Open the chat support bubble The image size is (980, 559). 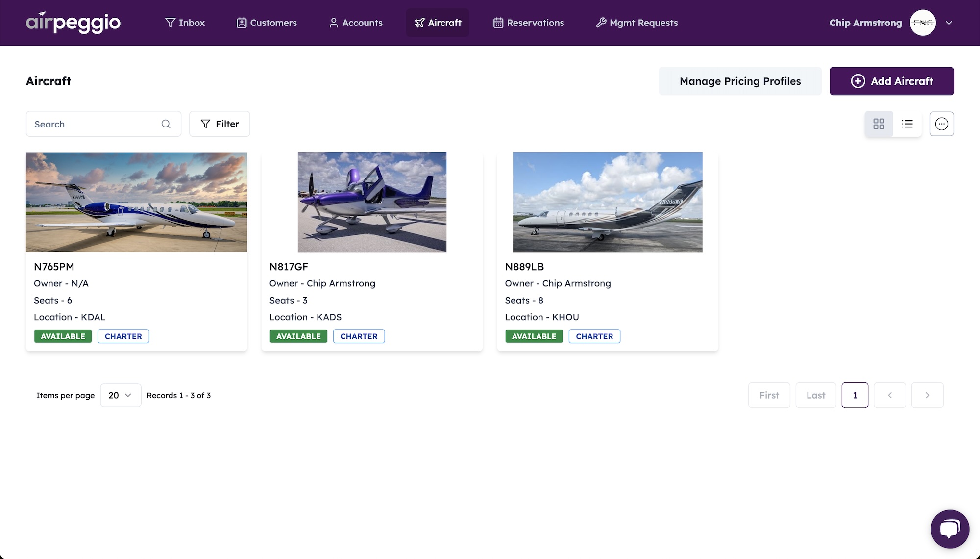click(950, 529)
